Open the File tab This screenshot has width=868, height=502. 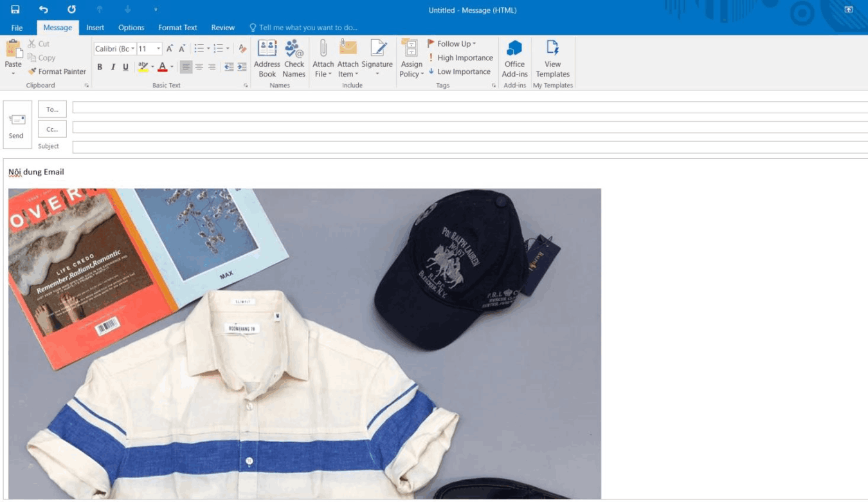click(x=17, y=28)
